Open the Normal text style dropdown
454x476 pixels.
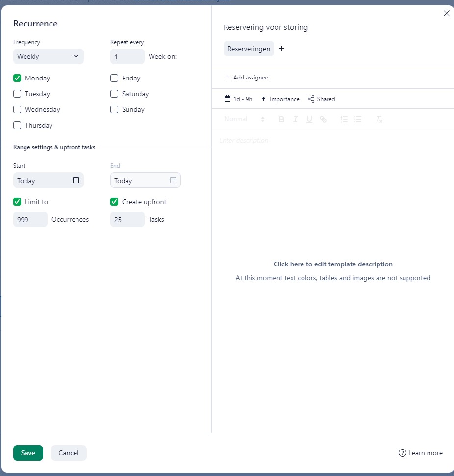tap(245, 119)
